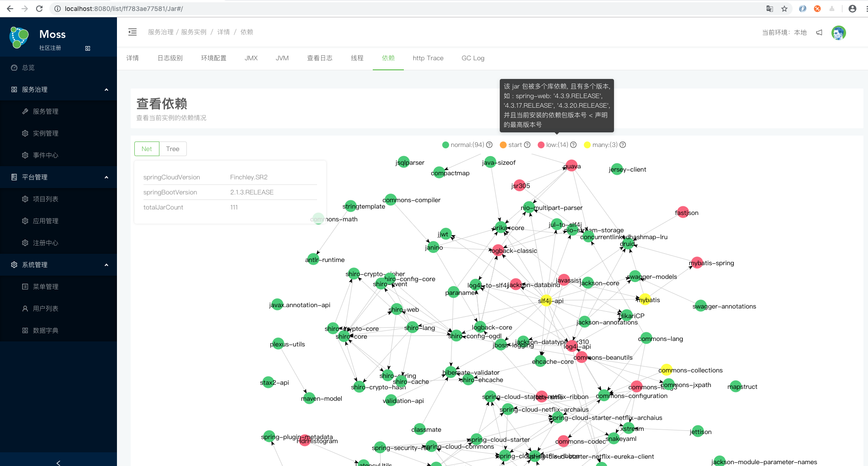Click the jsqlparser green node
868x466 pixels.
click(x=403, y=162)
